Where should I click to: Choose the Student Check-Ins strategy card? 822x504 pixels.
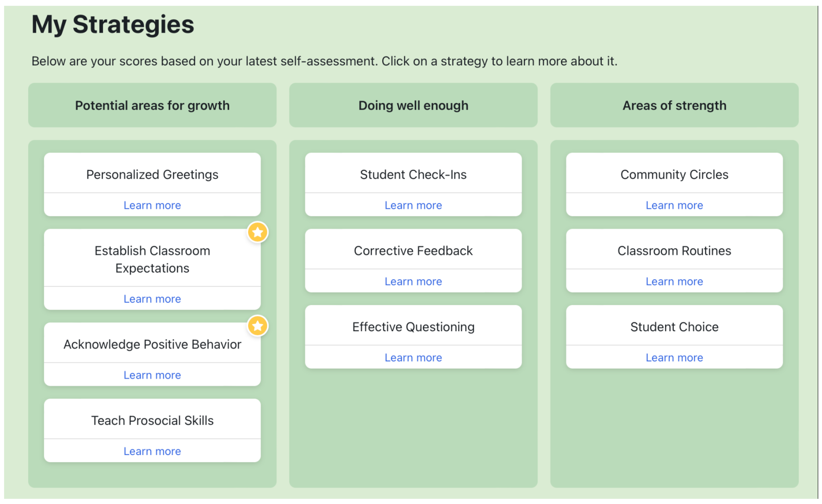[x=413, y=175]
